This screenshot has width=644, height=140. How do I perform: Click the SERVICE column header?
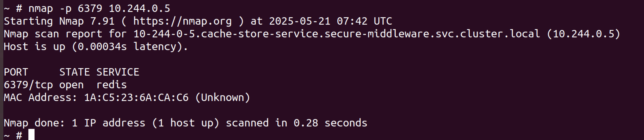click(117, 72)
